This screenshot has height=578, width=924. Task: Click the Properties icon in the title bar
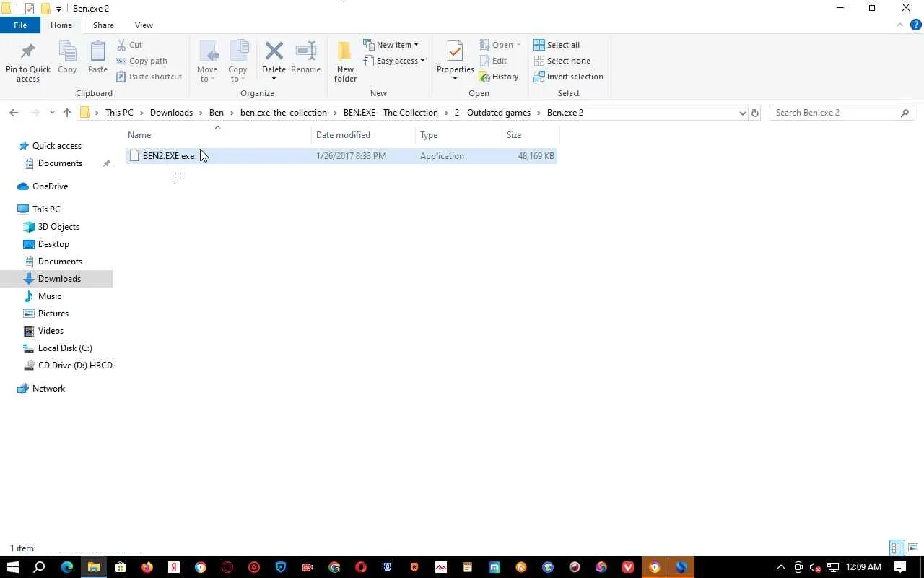click(x=30, y=9)
